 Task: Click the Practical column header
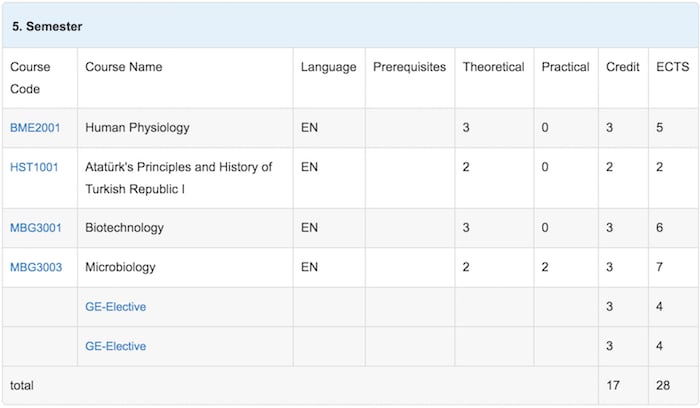[x=565, y=67]
